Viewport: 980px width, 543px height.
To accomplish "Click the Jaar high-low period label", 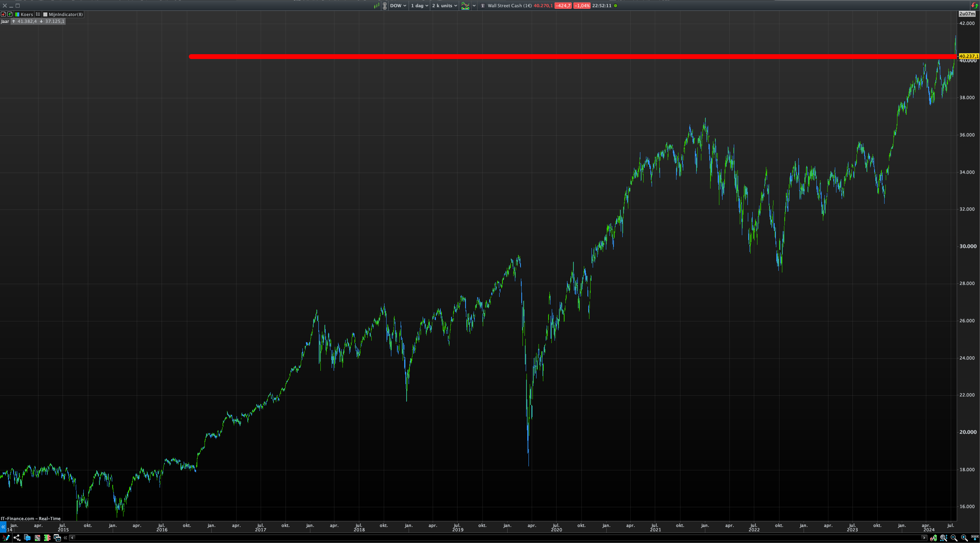I will [x=5, y=21].
